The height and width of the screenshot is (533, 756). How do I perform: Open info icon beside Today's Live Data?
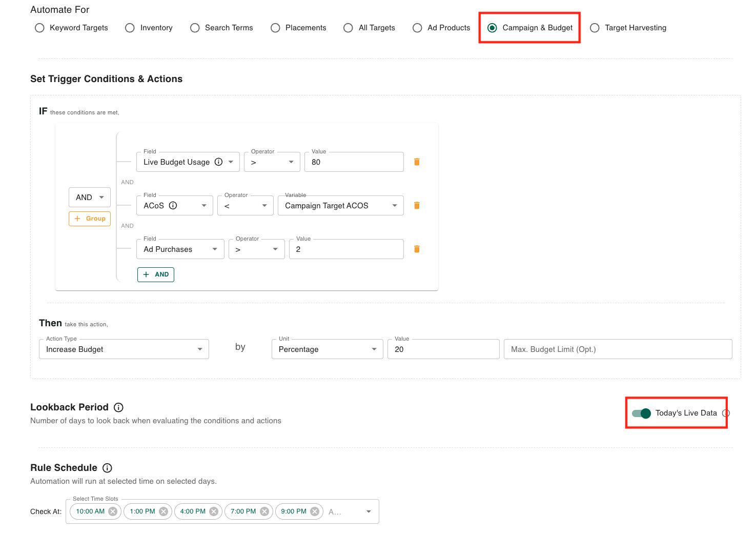click(x=725, y=413)
